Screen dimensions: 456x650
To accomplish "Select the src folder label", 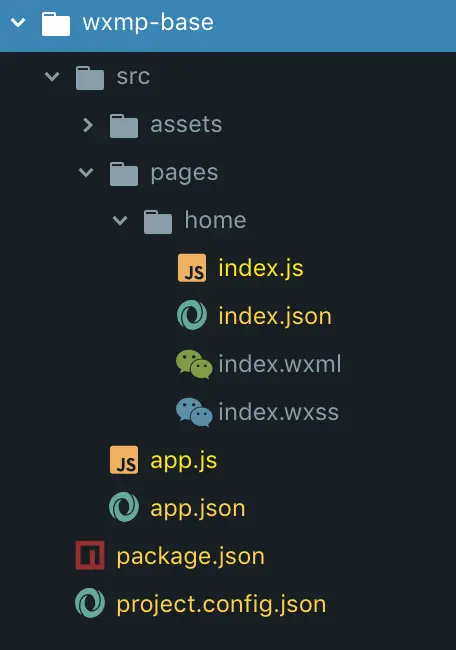I will (133, 77).
